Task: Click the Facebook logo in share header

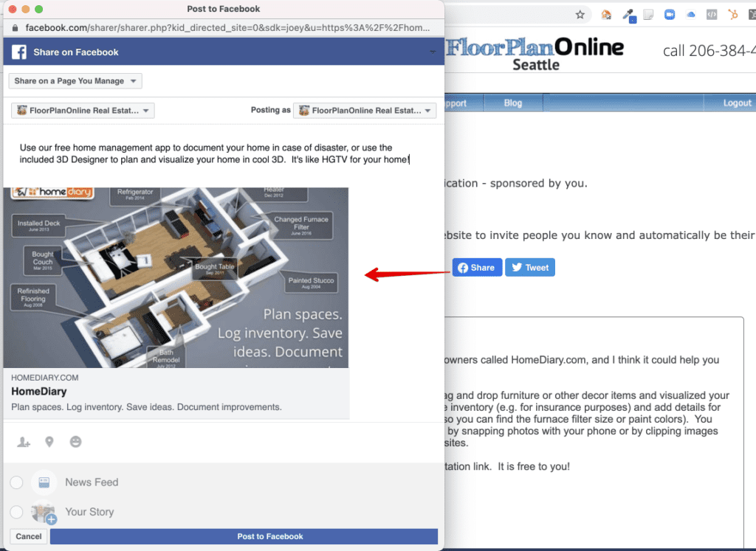Action: coord(19,52)
